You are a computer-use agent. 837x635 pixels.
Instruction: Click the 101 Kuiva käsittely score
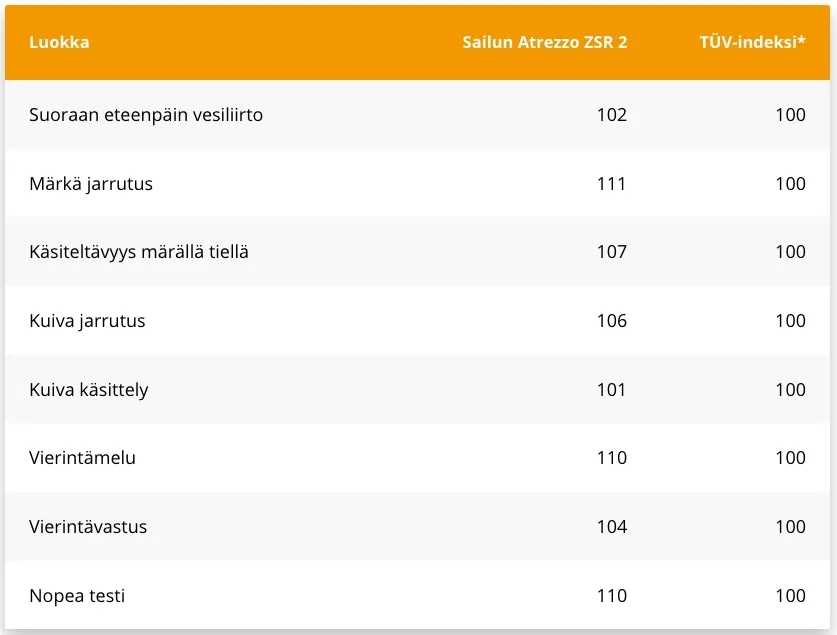(x=612, y=390)
